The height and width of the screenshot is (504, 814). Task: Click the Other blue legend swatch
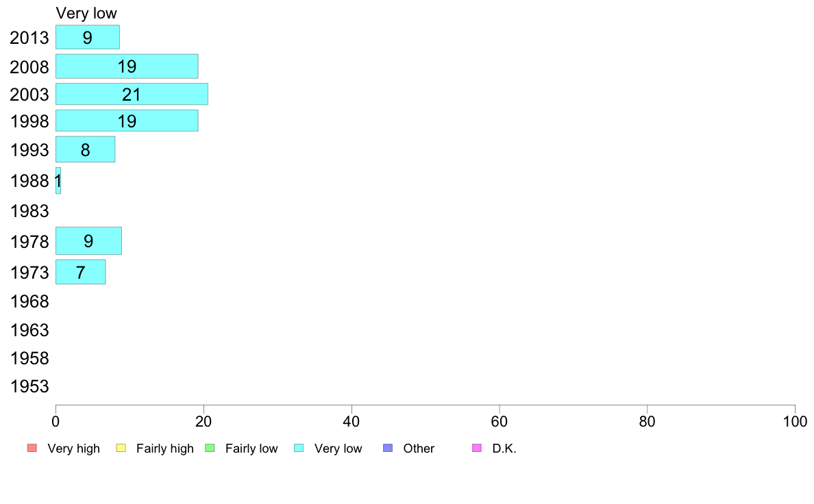tap(388, 448)
